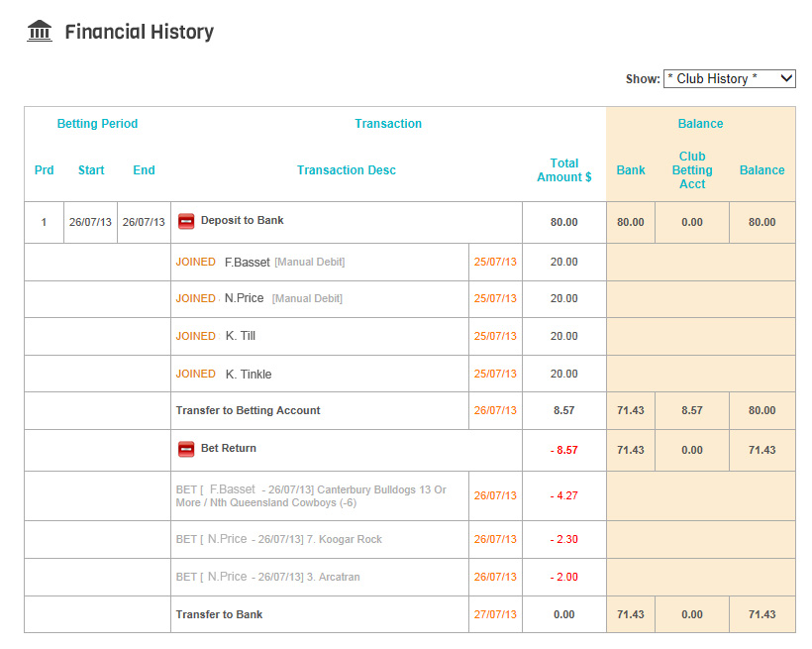Click the JOINED N.Price Manual Debit entry
812x649 pixels.
[257, 298]
